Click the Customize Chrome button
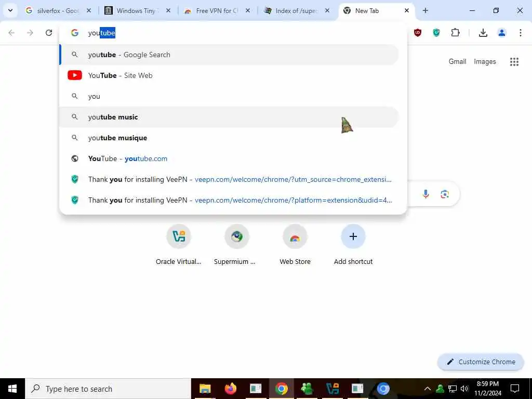 [481, 362]
